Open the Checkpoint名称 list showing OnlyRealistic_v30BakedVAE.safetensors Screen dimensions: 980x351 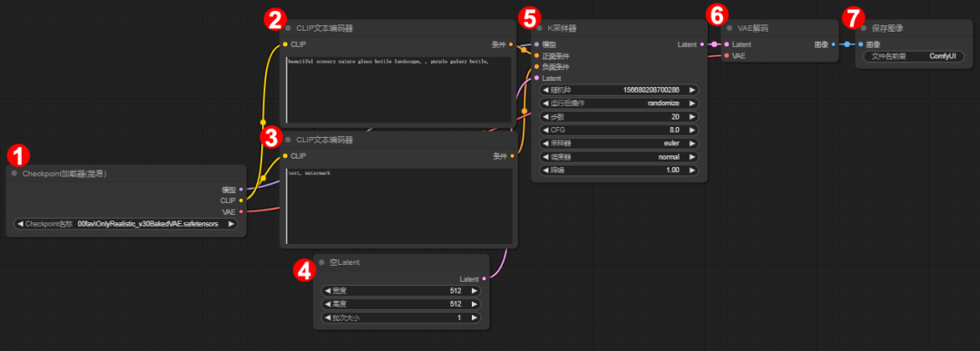pyautogui.click(x=125, y=224)
